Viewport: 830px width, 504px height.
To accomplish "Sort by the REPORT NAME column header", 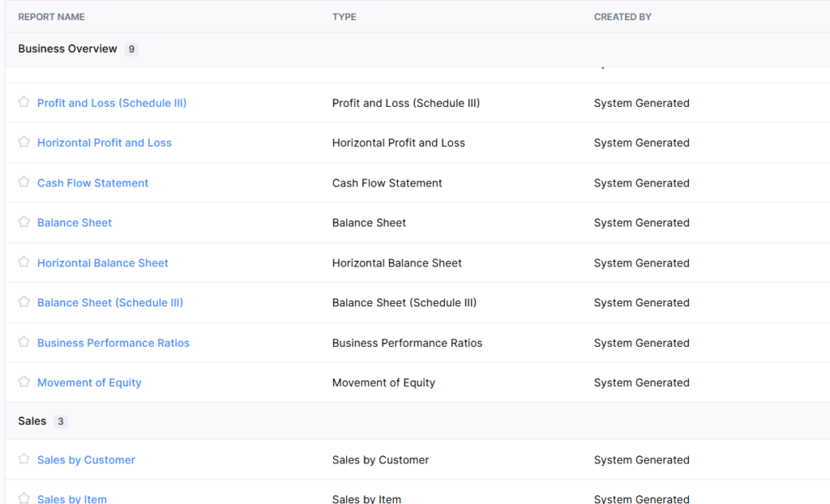I will 51,16.
